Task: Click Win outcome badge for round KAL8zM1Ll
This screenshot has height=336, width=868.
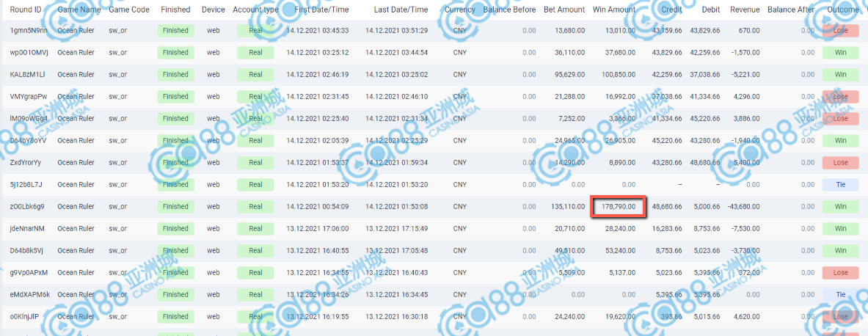Action: point(840,74)
